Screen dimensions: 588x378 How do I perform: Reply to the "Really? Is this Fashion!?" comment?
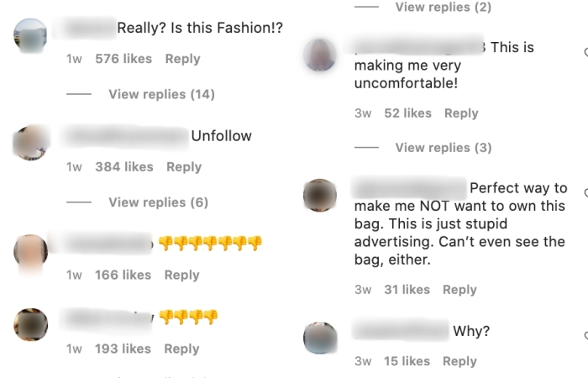[x=182, y=59]
